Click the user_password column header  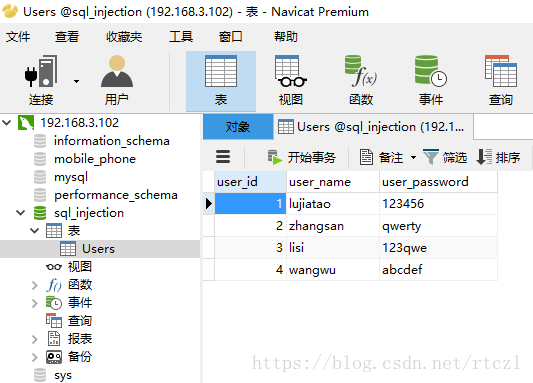(x=439, y=182)
